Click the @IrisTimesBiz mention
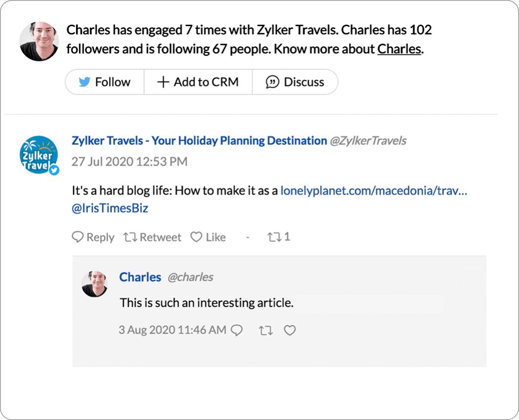 pos(110,209)
